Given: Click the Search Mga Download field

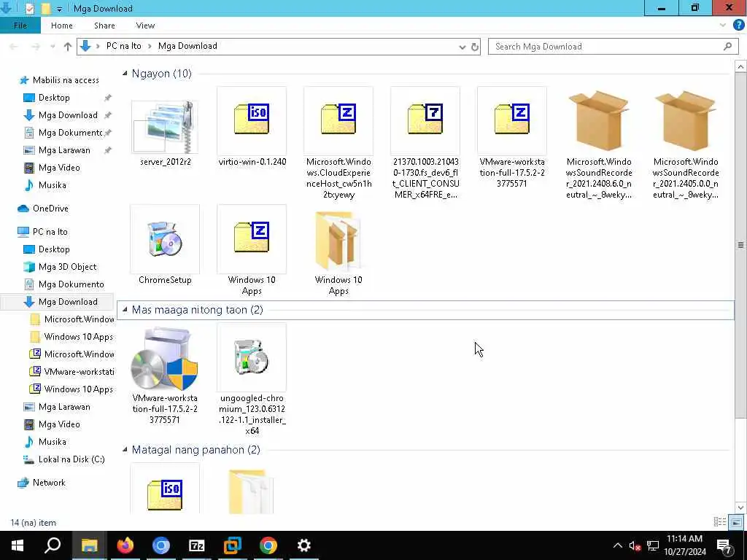Looking at the screenshot, I should [x=613, y=47].
